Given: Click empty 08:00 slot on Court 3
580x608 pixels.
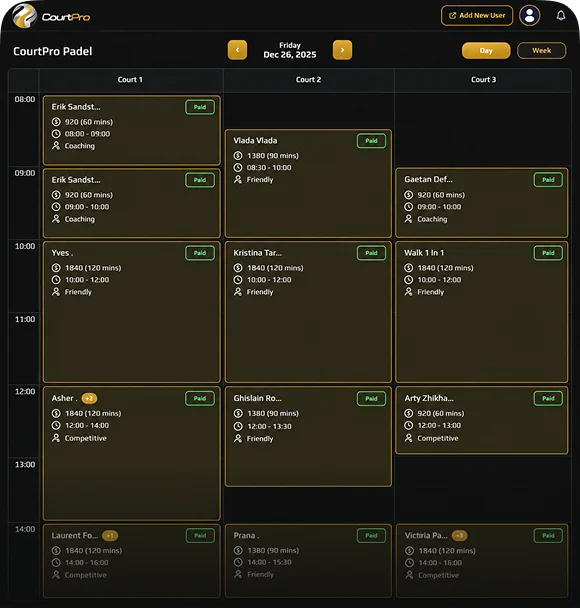Looking at the screenshot, I should pyautogui.click(x=483, y=130).
